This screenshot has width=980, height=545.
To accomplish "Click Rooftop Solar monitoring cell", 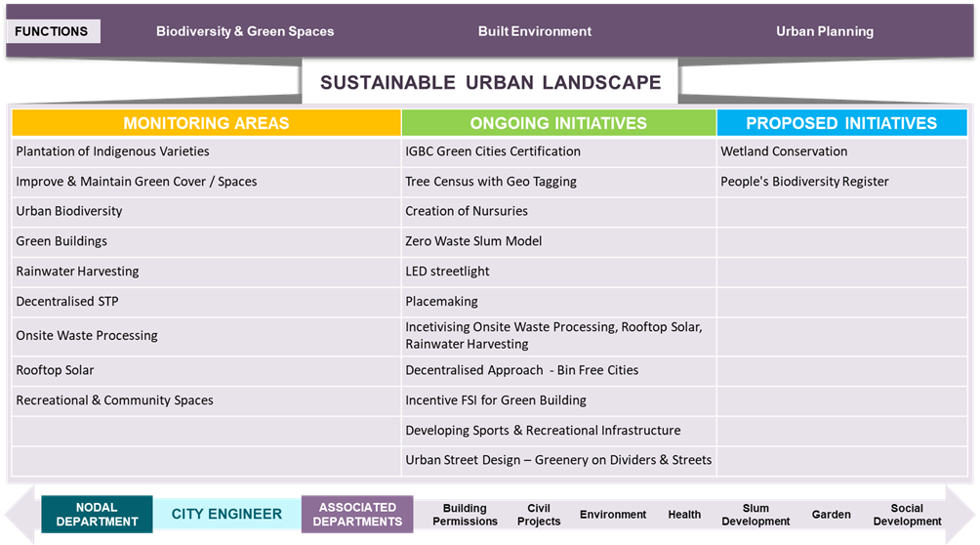I will [206, 370].
